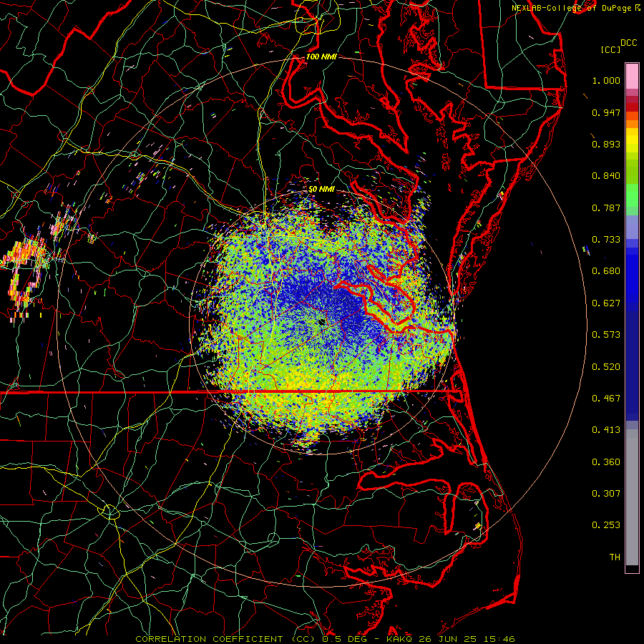
Task: Select the 0.840 legend value
Action: click(606, 176)
